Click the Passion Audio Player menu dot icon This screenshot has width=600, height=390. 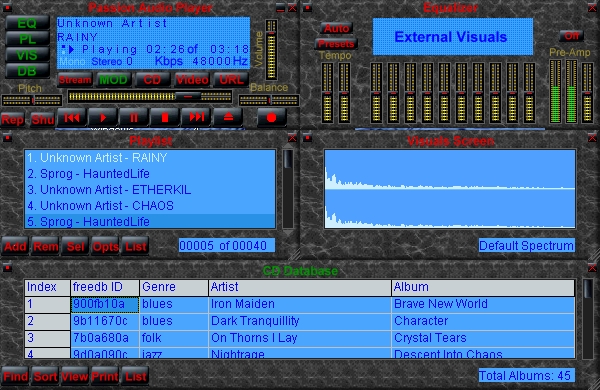7,7
